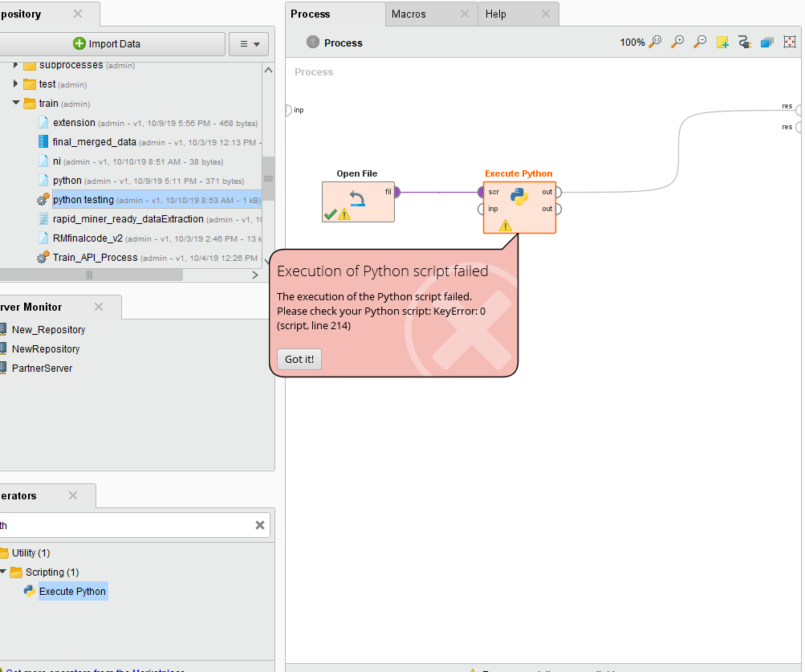
Task: Click the first res result port
Action: point(799,109)
